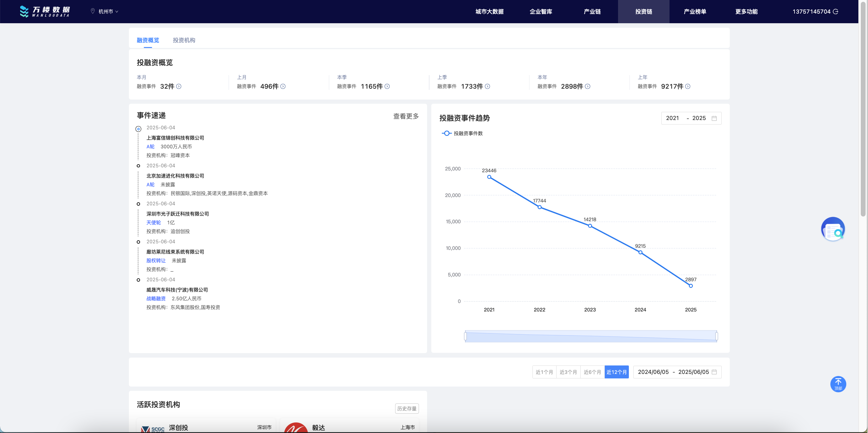Image resolution: width=868 pixels, height=433 pixels.
Task: Open details arrow next to 32件
Action: [179, 86]
